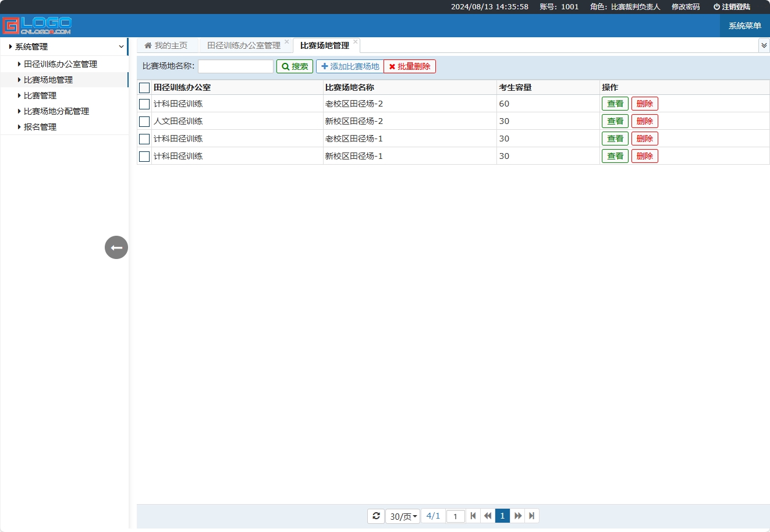
Task: Click the 比赛场地名称 search input field
Action: pos(236,66)
